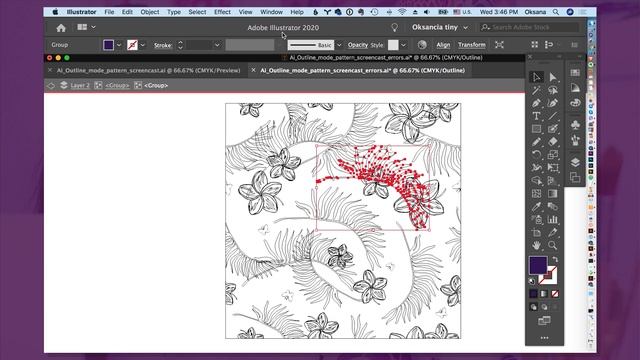Set paint type to Gradient
This screenshot has width=640, height=360.
click(544, 293)
